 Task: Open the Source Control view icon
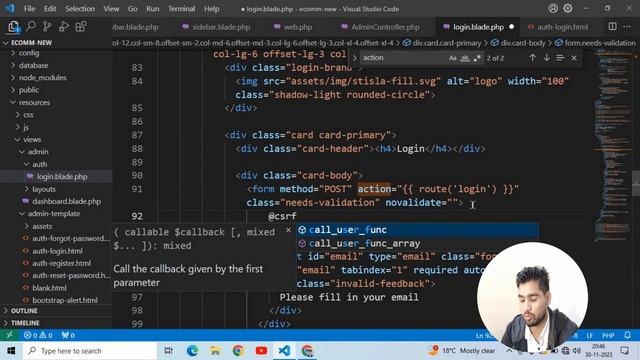coord(47,27)
